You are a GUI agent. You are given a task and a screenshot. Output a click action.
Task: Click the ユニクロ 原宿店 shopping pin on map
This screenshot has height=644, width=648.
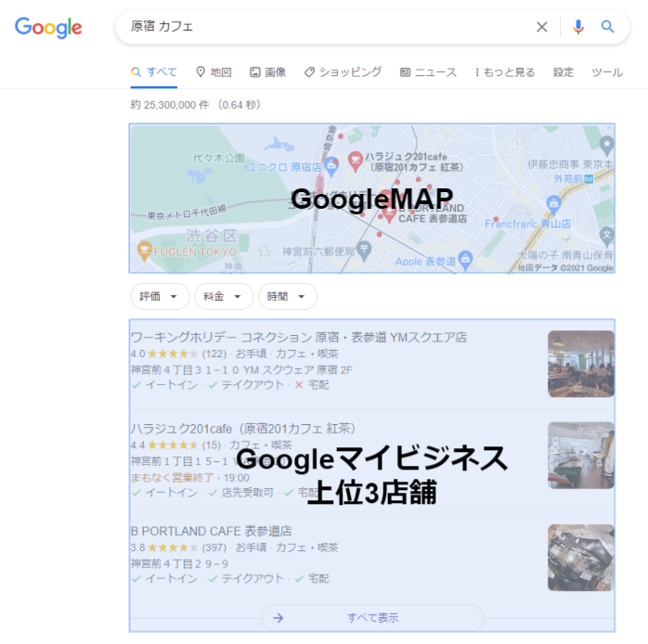point(331,166)
